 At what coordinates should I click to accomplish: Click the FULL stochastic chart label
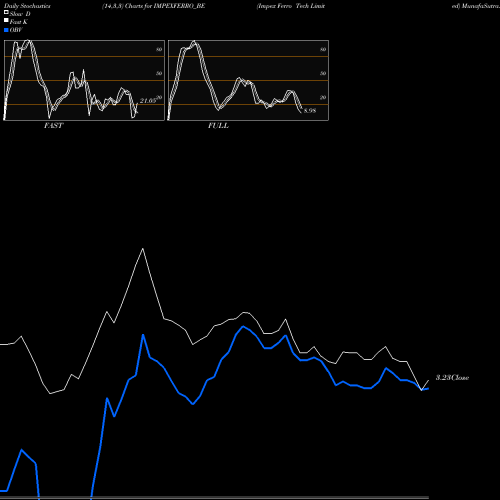[x=218, y=126]
